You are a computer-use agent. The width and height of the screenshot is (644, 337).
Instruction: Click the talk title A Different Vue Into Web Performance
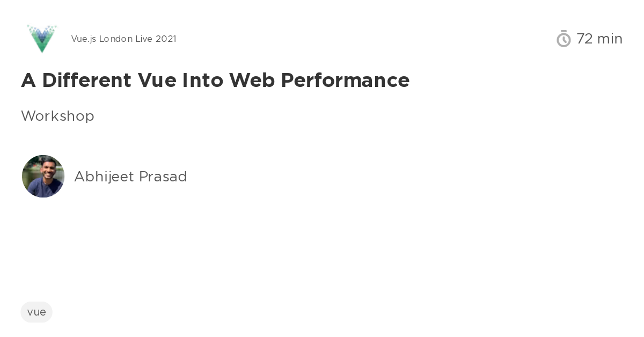tap(215, 80)
